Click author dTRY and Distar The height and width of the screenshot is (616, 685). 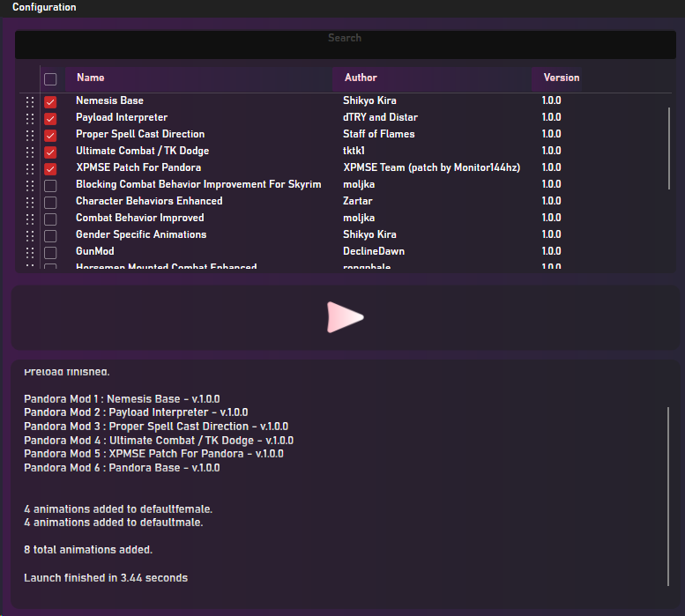[380, 117]
